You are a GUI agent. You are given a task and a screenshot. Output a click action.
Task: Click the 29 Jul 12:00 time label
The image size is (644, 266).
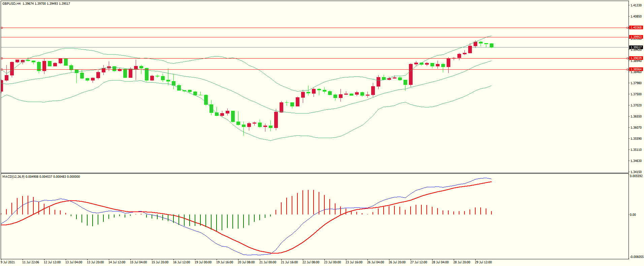coord(483,262)
